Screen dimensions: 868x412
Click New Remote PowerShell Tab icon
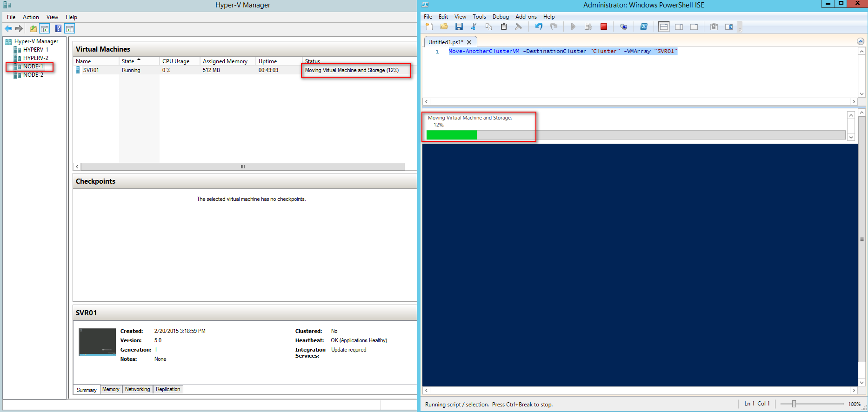pyautogui.click(x=623, y=27)
